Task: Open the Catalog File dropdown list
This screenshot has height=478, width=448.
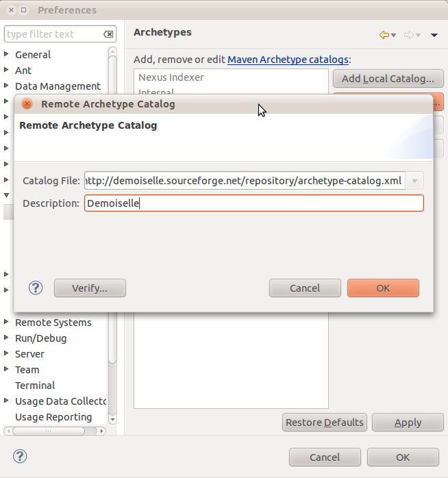Action: pyautogui.click(x=414, y=181)
